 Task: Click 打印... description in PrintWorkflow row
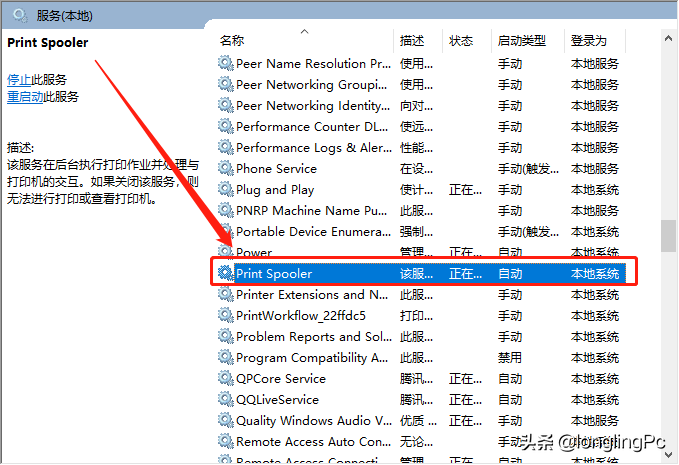416,316
